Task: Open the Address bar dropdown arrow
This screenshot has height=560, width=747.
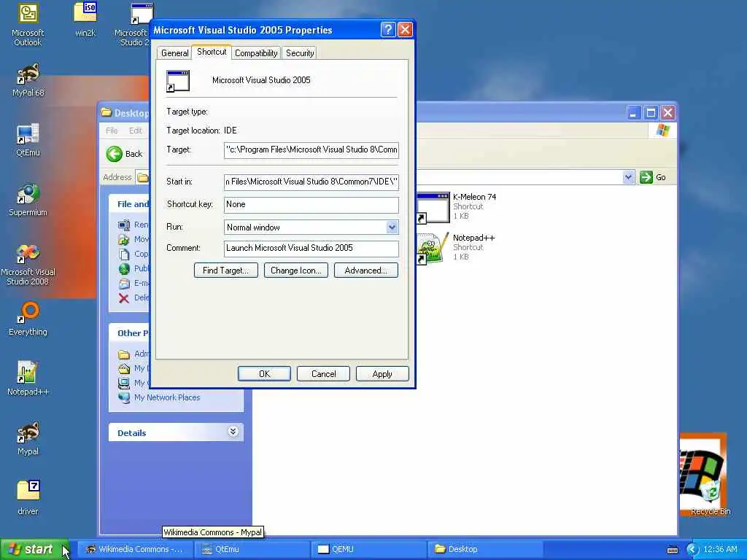Action: tap(628, 177)
